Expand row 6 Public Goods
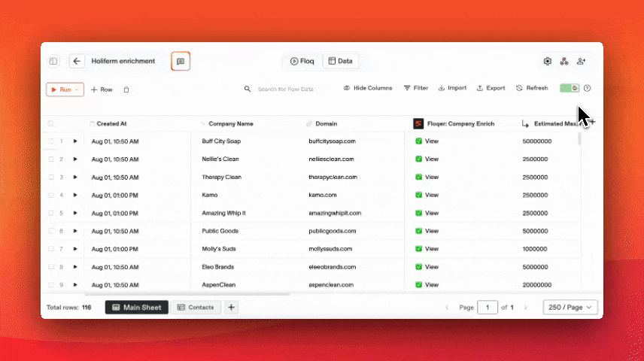 point(75,231)
